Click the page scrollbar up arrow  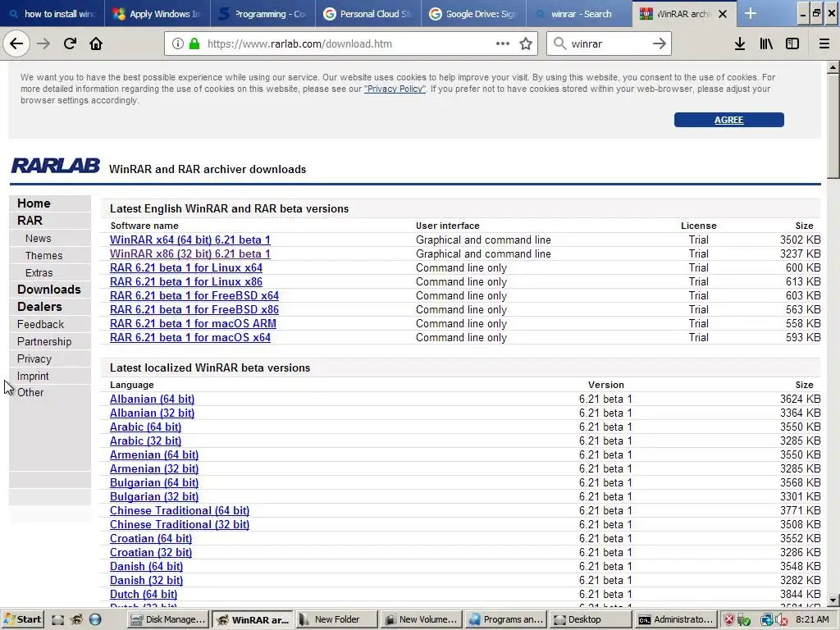[x=833, y=67]
